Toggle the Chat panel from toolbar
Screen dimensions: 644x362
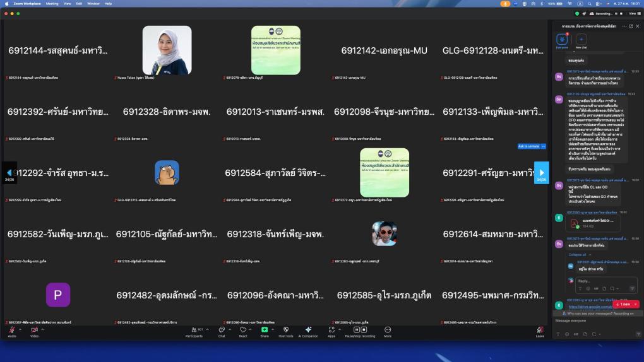(x=221, y=330)
